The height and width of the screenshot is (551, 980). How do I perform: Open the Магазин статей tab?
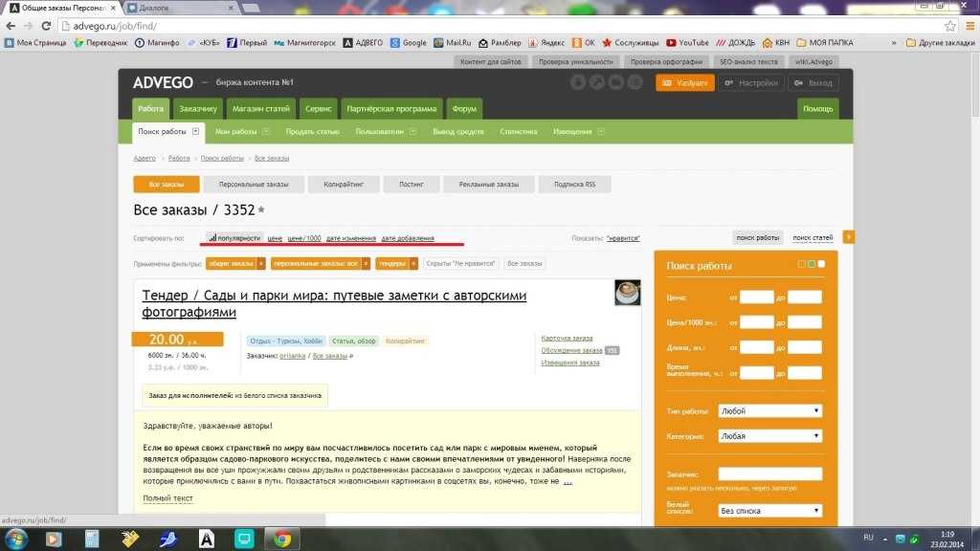click(x=260, y=109)
